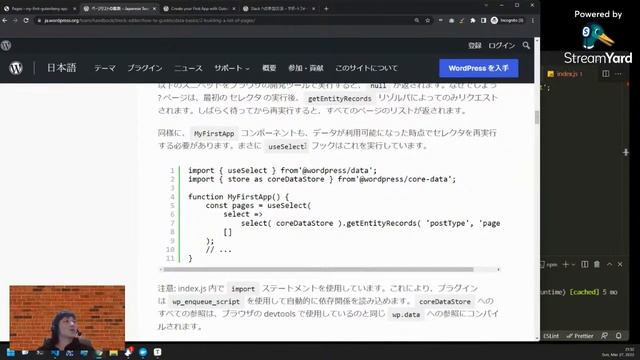Click the useSelect inline code in paragraph
The width and height of the screenshot is (640, 360).
pos(287,147)
